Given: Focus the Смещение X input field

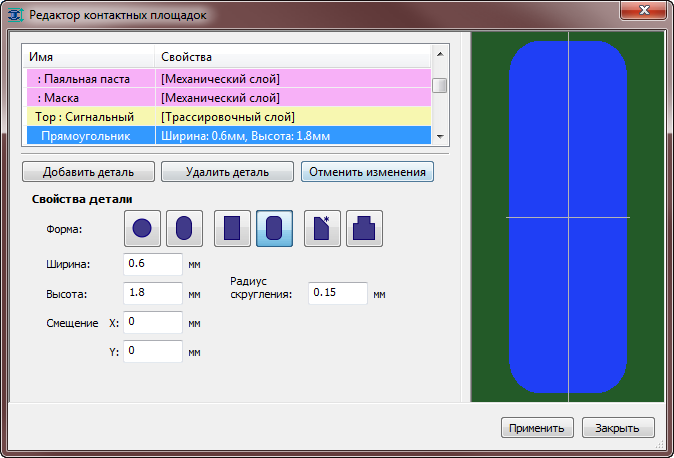Looking at the screenshot, I should (x=153, y=322).
